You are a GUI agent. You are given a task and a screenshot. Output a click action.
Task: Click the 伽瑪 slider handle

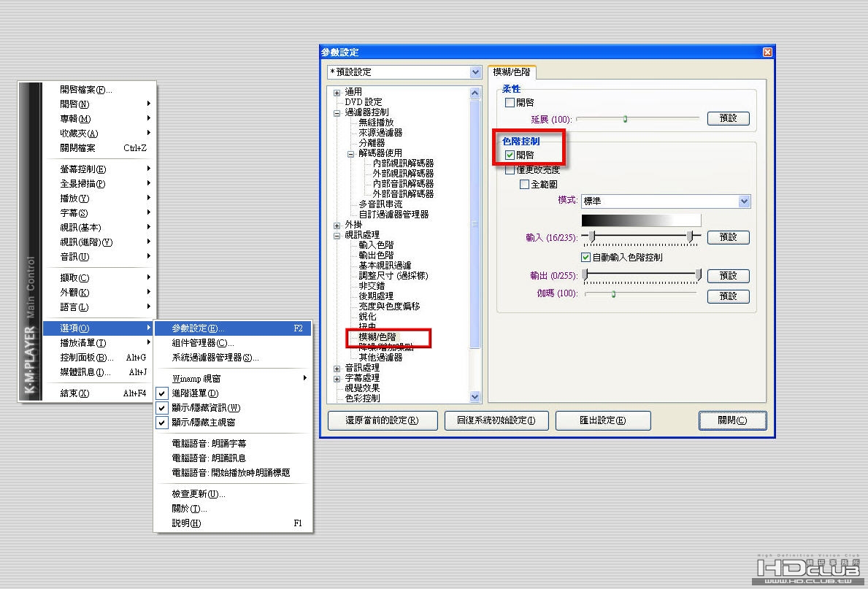(613, 294)
